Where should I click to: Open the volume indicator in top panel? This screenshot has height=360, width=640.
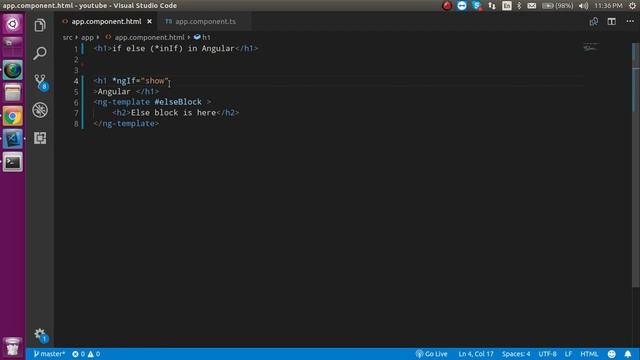pos(583,6)
